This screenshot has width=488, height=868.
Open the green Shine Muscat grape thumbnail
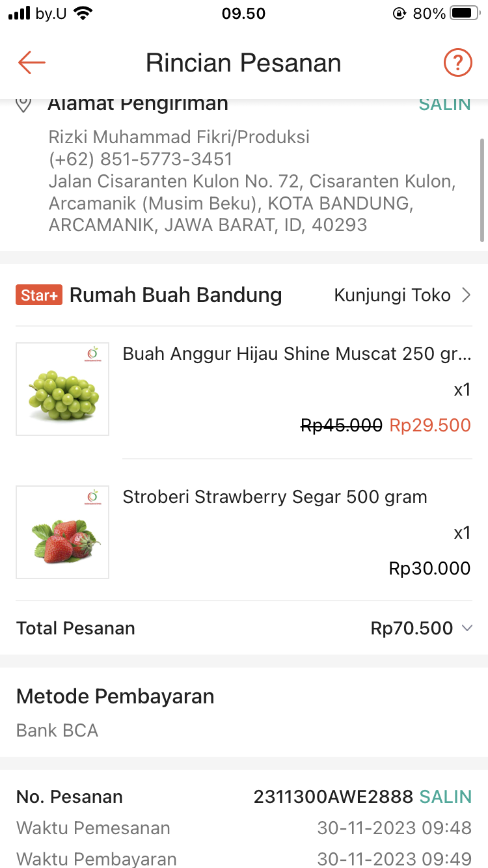62,389
